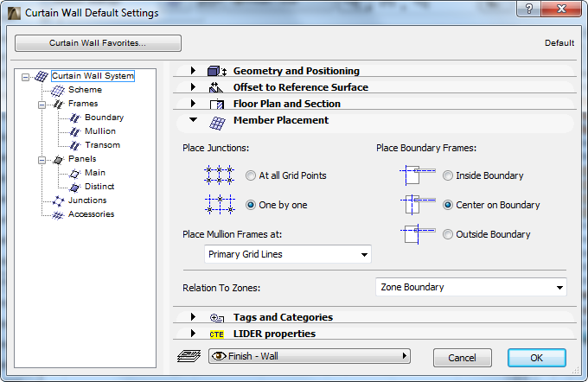Select the Panels tree label

(82, 159)
